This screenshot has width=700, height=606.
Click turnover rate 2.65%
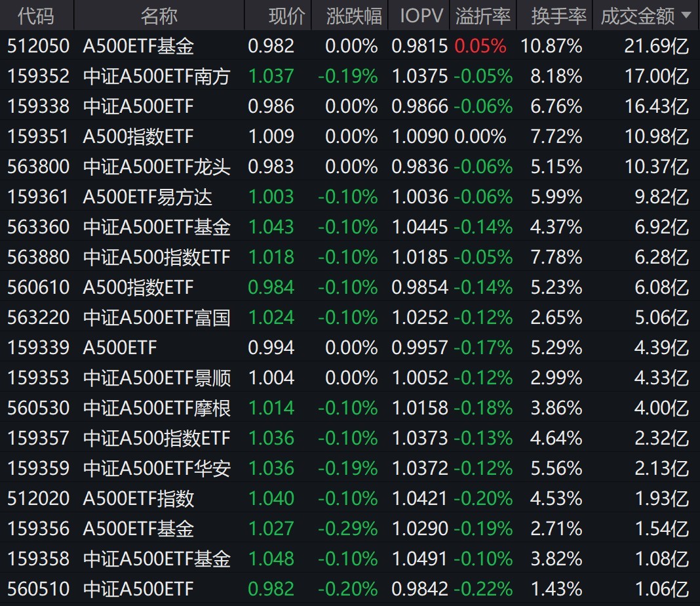[556, 317]
